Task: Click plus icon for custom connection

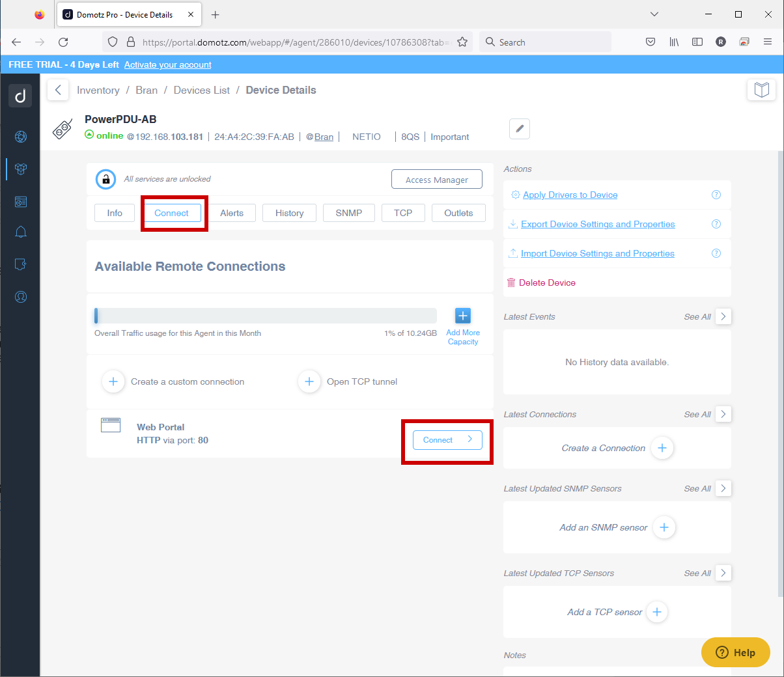Action: point(113,381)
